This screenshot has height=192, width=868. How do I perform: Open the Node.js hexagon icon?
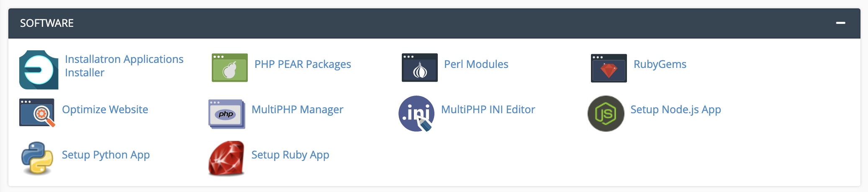coord(606,114)
